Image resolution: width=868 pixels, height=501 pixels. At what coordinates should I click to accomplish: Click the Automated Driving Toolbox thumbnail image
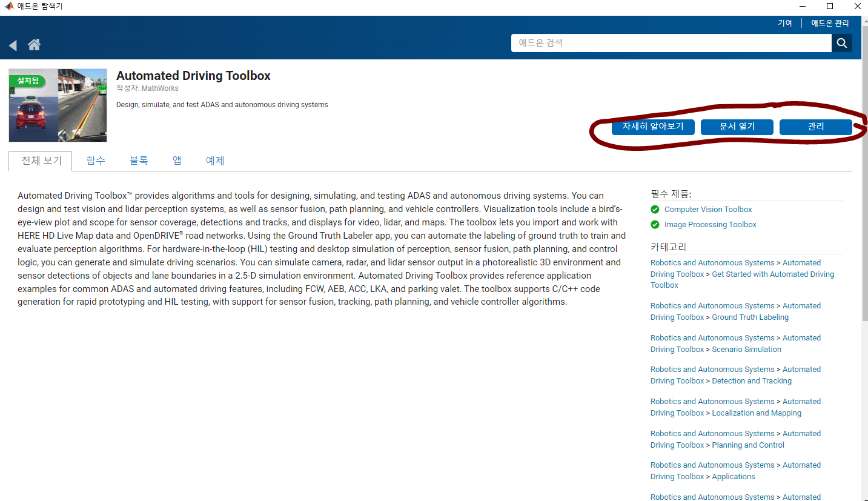tap(58, 105)
